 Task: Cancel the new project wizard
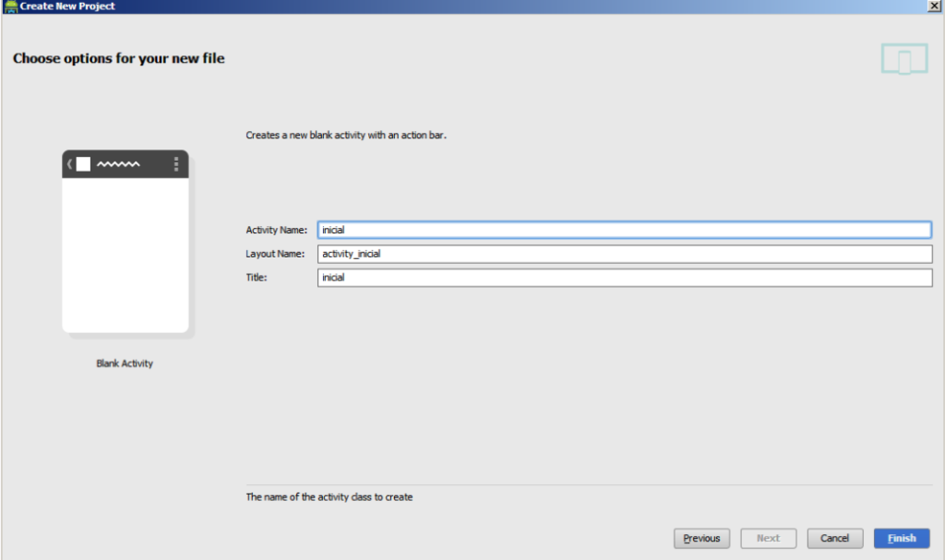(x=834, y=538)
